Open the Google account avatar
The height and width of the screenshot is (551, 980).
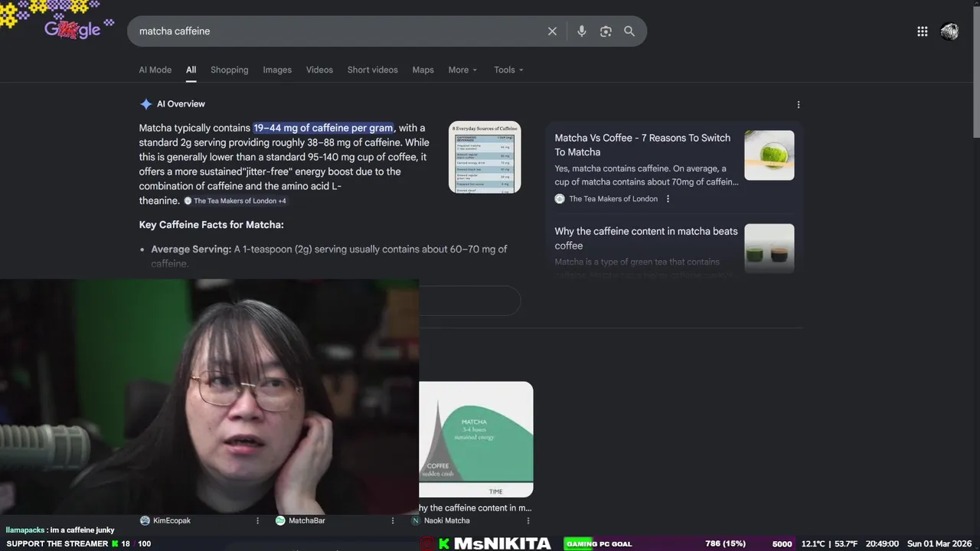[x=949, y=31]
